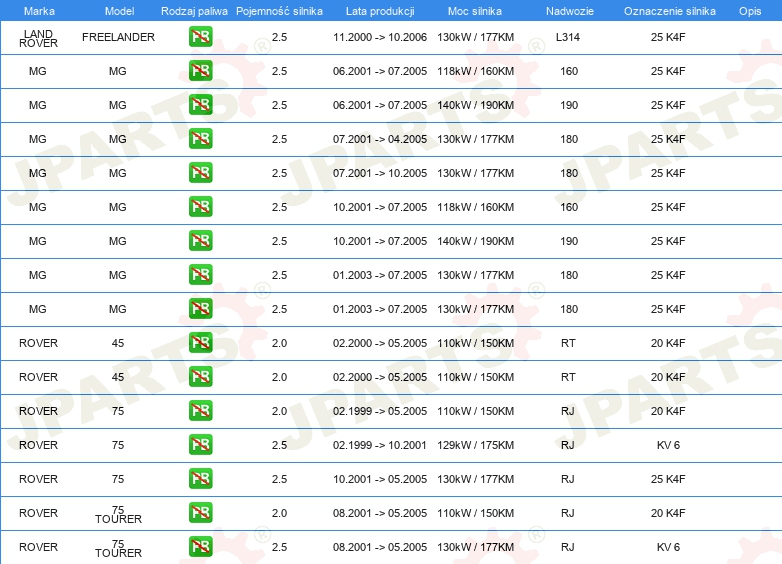The width and height of the screenshot is (782, 564).
Task: Select 75 TOURER model in the 2.0 row
Action: click(x=118, y=515)
